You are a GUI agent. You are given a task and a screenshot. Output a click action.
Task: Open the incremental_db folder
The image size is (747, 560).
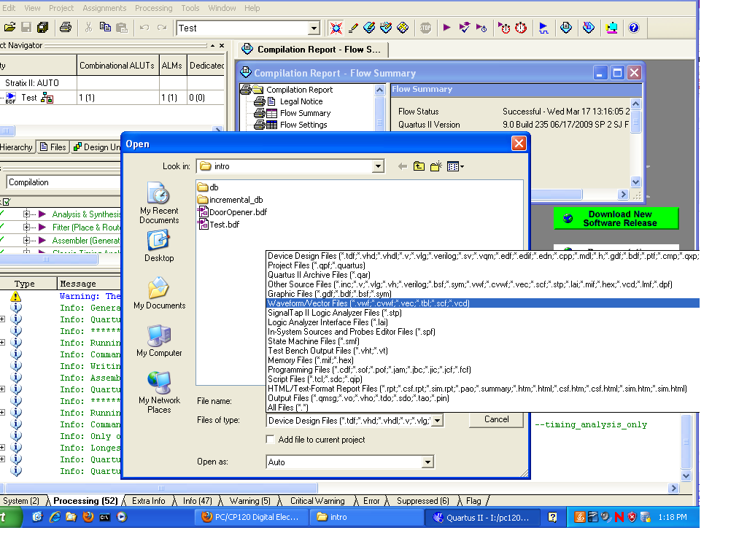[231, 200]
